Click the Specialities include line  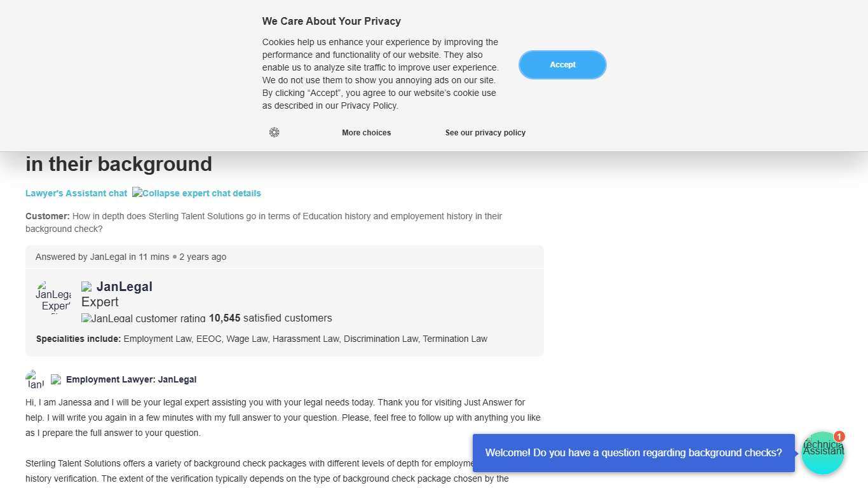click(x=262, y=339)
